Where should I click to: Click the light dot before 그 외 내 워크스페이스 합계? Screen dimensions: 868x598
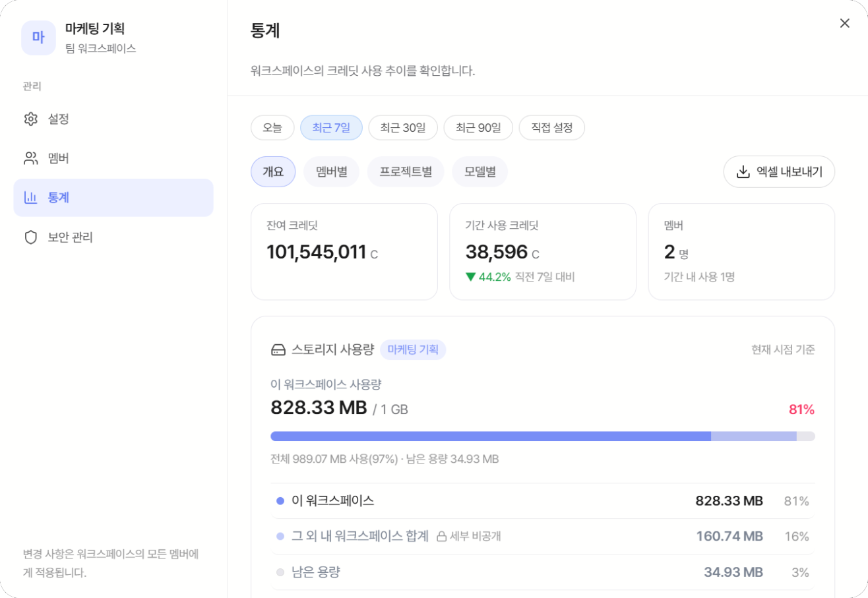(280, 537)
